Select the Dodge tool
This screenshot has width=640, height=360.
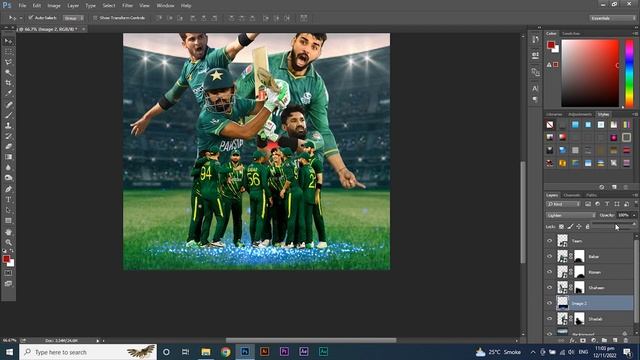[x=8, y=178]
